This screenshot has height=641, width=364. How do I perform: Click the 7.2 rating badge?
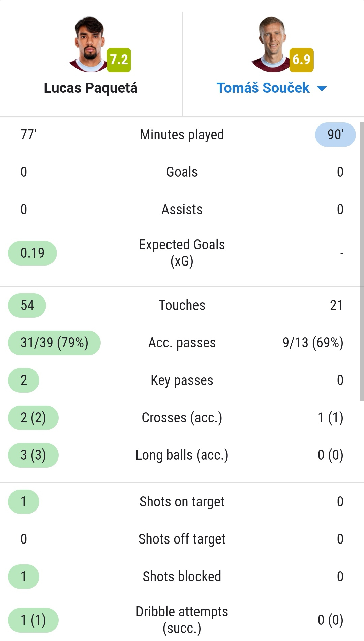coord(119,60)
